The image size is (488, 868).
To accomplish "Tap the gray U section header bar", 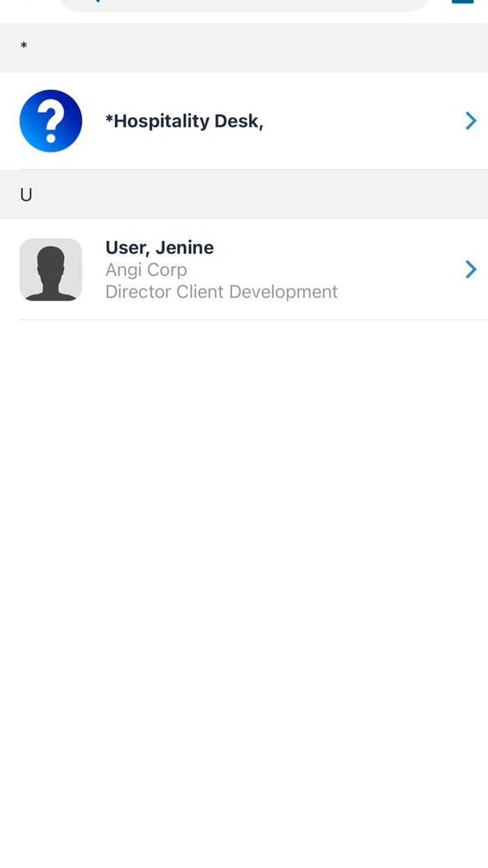I will point(244,195).
